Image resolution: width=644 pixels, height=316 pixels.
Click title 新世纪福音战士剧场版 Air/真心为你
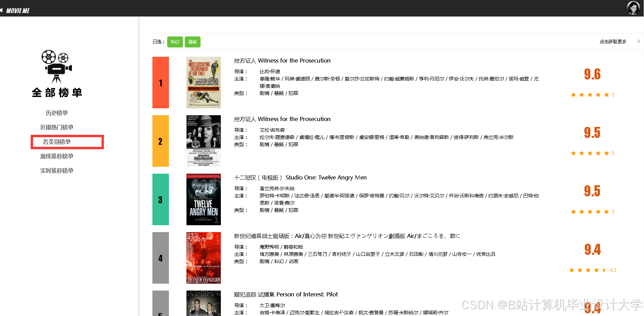point(347,236)
